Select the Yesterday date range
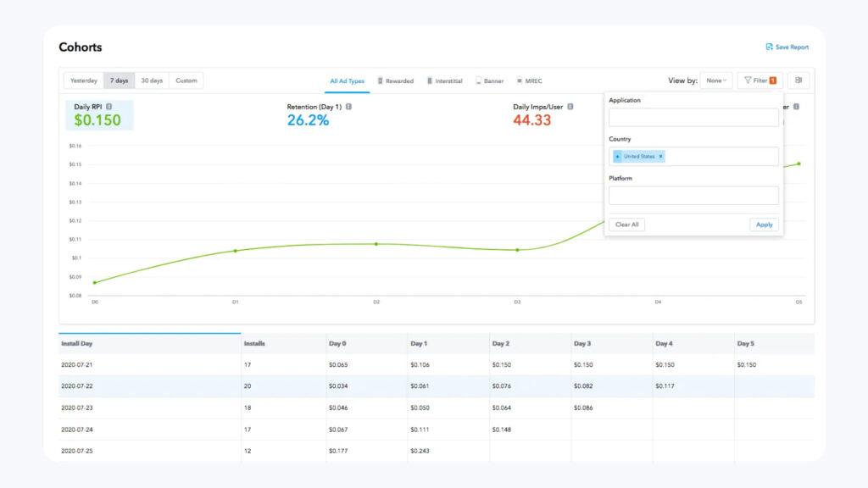Screen dimensions: 868x488 [x=84, y=80]
